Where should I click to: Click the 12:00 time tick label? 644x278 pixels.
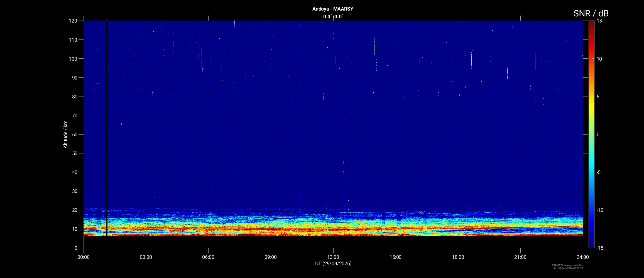[x=333, y=257]
